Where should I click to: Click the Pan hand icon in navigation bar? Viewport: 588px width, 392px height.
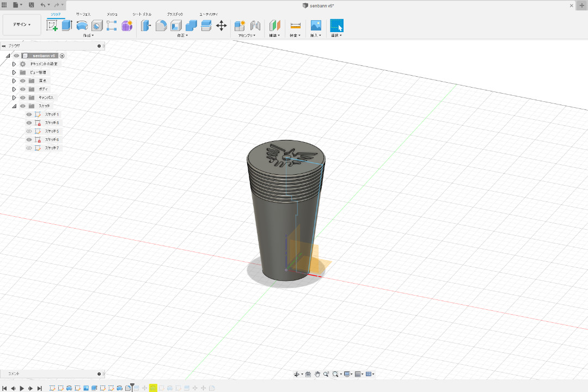click(x=317, y=374)
